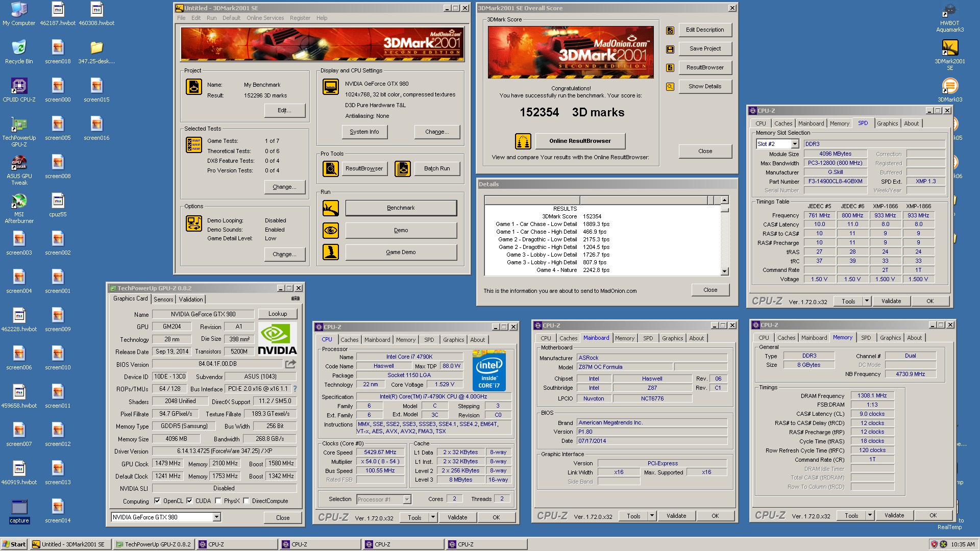Click the Batch Run icon in Pro Tools
This screenshot has height=551, width=980.
point(403,169)
